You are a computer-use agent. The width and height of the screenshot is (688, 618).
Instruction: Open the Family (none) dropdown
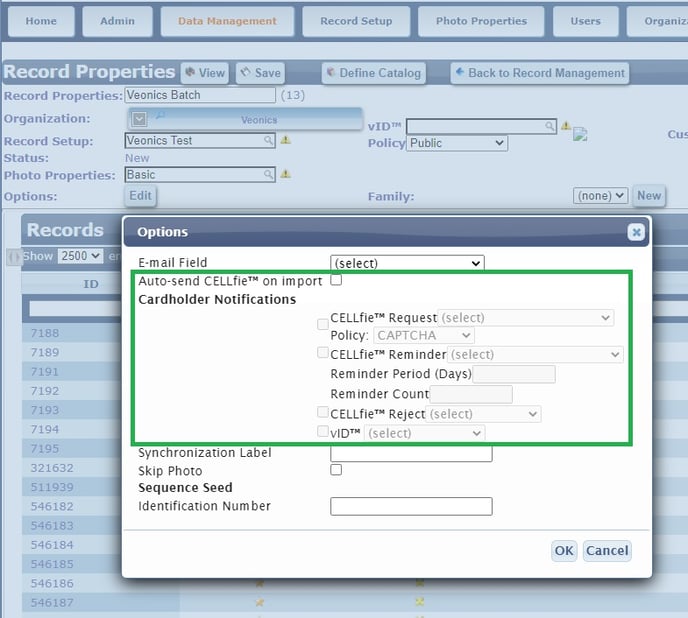(600, 195)
